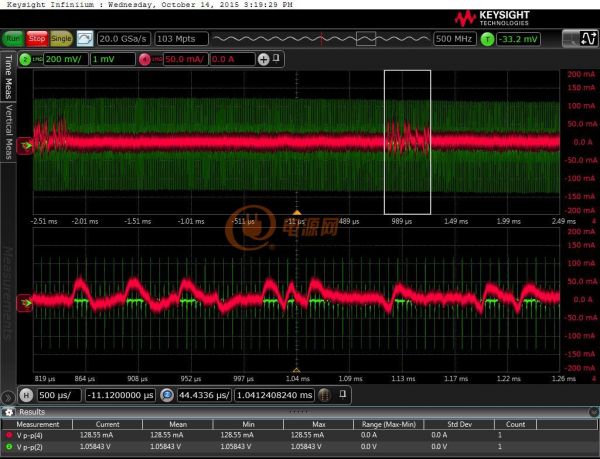
Task: Edit channel 2 scale 200 mV/
Action: coord(66,59)
